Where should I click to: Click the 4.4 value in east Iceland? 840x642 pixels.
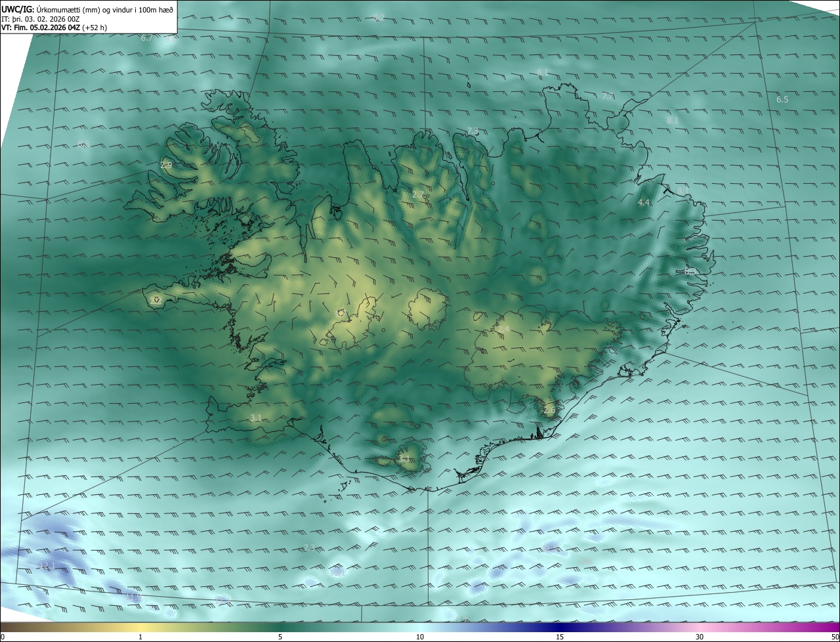pos(644,203)
